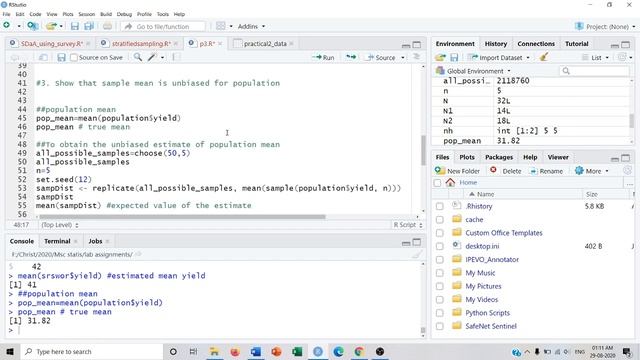The width and height of the screenshot is (640, 360).
Task: Check the select-all box in Files header
Action: [437, 182]
